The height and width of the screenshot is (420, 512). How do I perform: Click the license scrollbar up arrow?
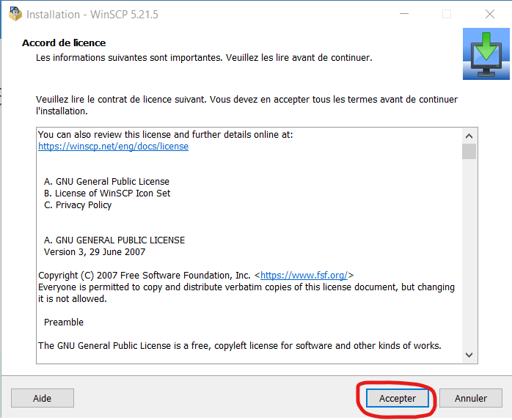(x=469, y=136)
